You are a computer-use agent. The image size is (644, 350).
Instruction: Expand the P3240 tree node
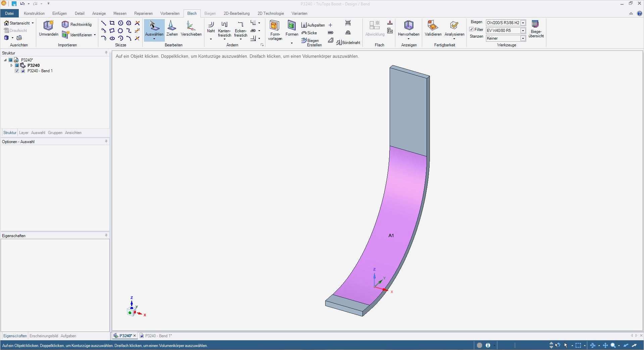pyautogui.click(x=11, y=65)
